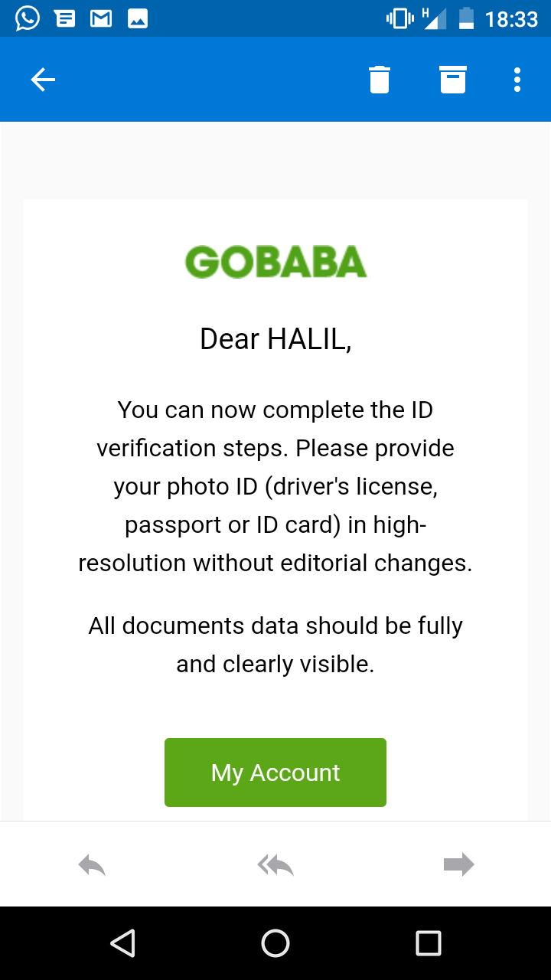Tap the Reply arrow icon

(92, 865)
